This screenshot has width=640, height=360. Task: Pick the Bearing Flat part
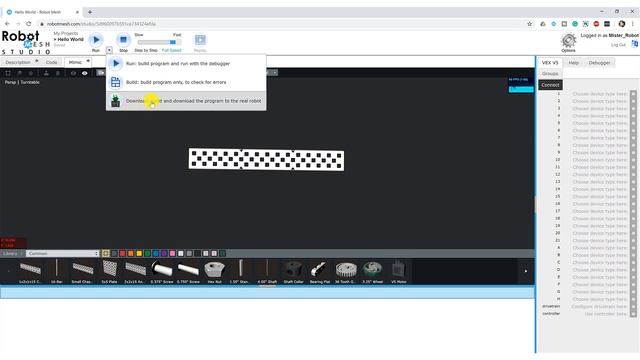point(320,271)
